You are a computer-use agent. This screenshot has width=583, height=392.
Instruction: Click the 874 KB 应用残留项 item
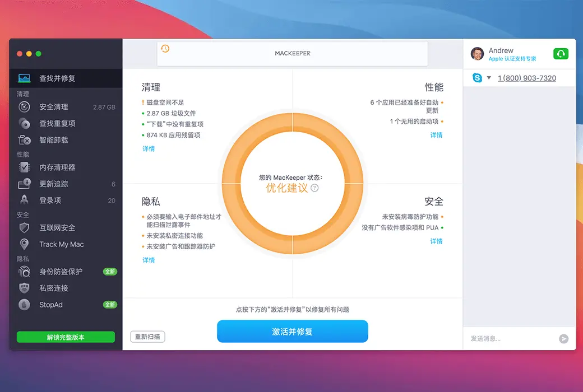pyautogui.click(x=173, y=135)
